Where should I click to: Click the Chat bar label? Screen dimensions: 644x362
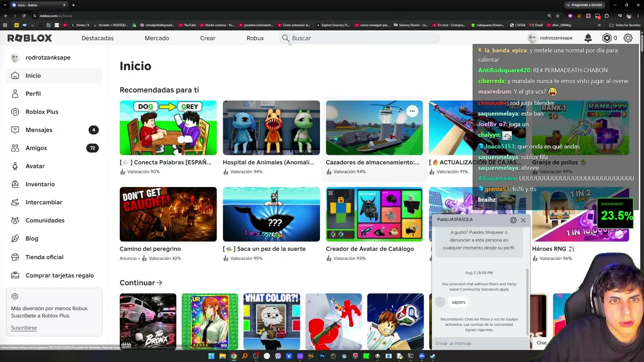tap(541, 343)
